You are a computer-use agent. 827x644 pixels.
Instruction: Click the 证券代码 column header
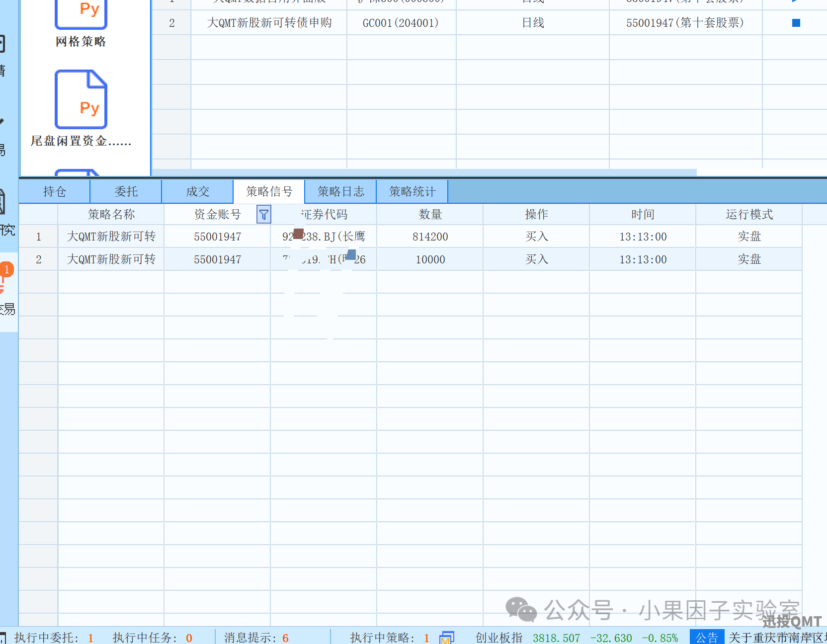324,215
